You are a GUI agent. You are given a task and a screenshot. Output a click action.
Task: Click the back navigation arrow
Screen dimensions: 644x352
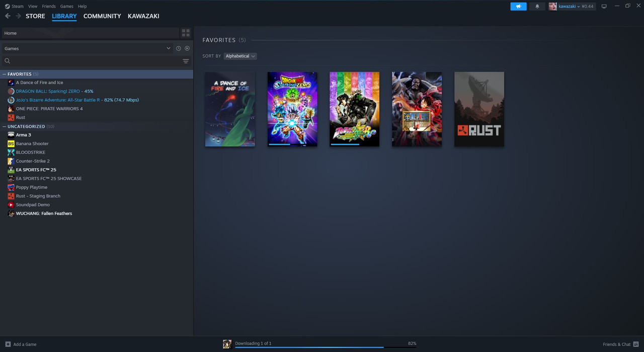pos(8,16)
